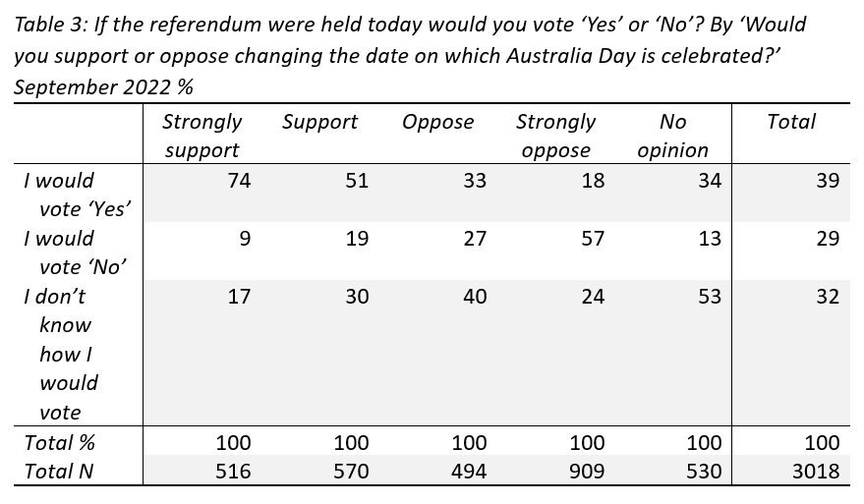The height and width of the screenshot is (504, 864).
Task: Click the 'Total N' row label
Action: pos(59,472)
